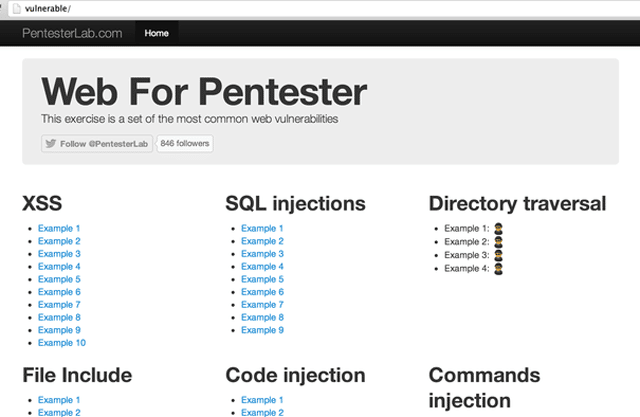
Task: Open SQL injections Example 1
Action: point(262,228)
